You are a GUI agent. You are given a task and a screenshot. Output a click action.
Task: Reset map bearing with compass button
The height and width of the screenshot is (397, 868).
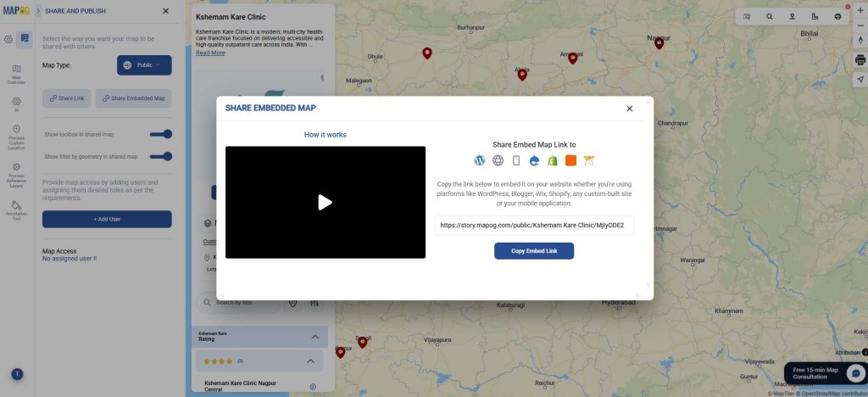coord(860,40)
